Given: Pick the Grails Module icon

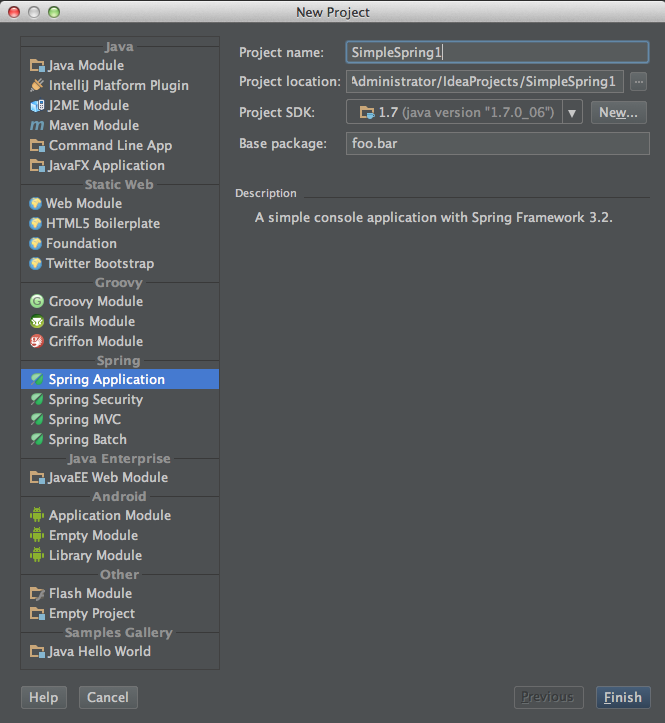Looking at the screenshot, I should [37, 321].
